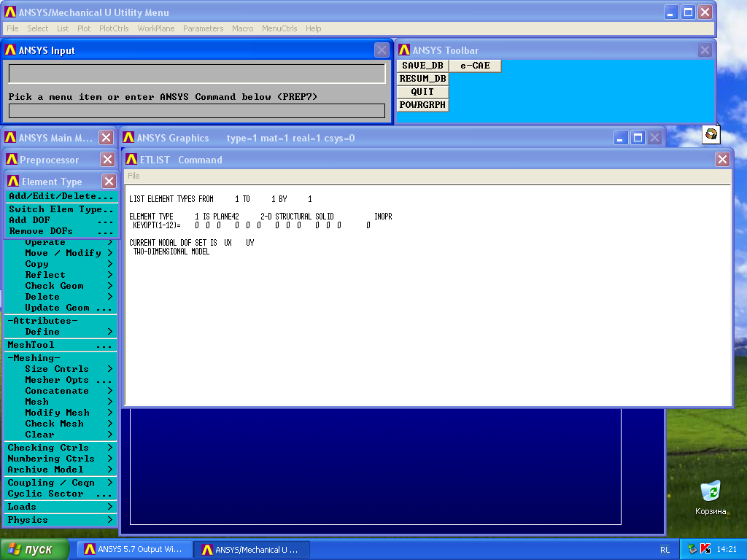Open the Plot menu
This screenshot has height=560, width=747.
84,28
